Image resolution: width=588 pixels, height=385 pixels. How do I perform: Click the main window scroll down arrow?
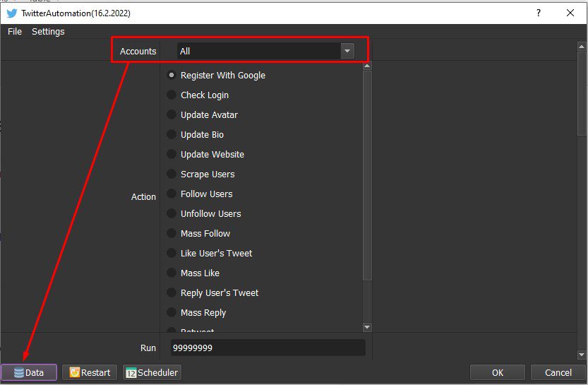582,355
